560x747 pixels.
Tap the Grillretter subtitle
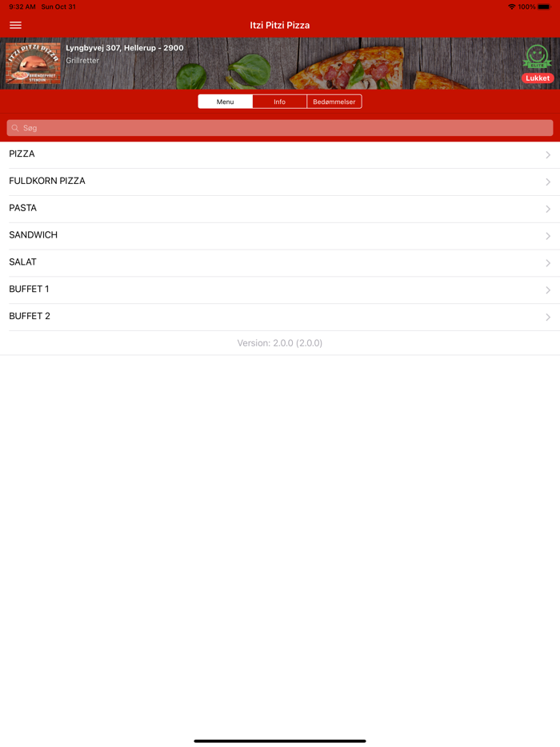click(82, 61)
